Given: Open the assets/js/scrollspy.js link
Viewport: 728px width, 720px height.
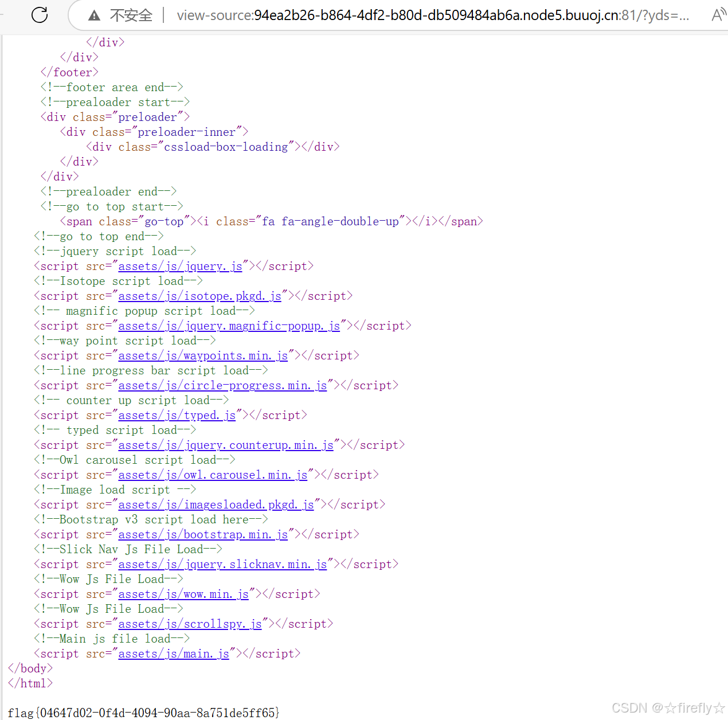Looking at the screenshot, I should pyautogui.click(x=190, y=624).
